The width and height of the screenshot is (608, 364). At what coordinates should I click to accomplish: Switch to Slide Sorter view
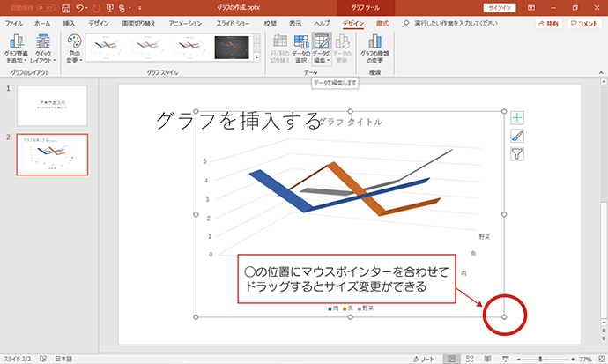470,359
